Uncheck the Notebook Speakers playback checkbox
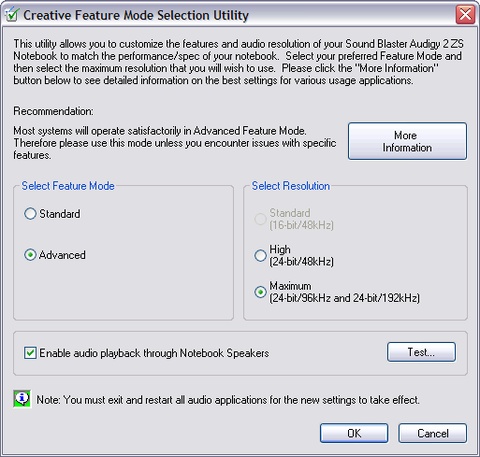The height and width of the screenshot is (457, 480). point(30,353)
